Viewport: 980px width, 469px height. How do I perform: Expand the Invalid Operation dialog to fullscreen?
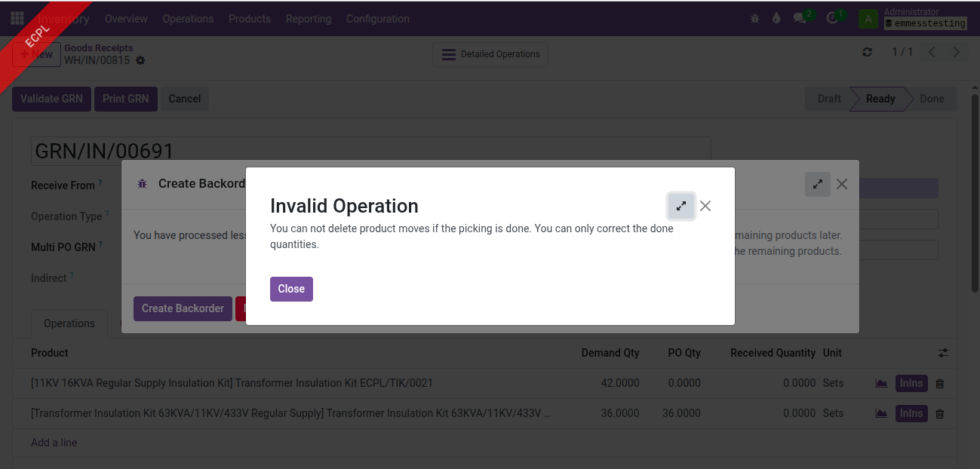coord(681,206)
